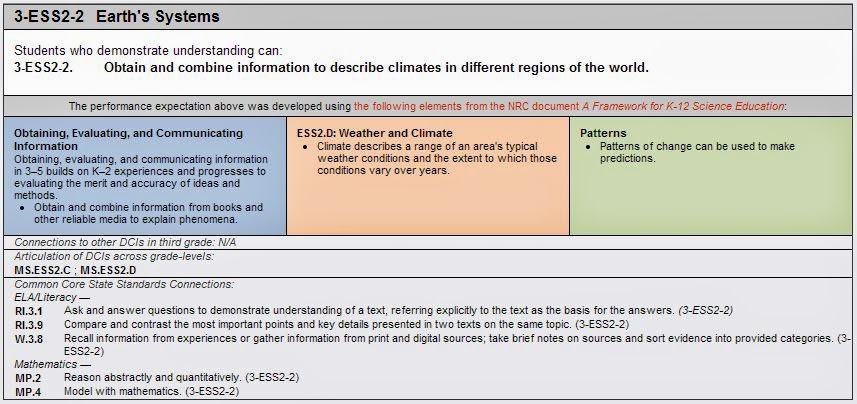Image resolution: width=857 pixels, height=404 pixels.
Task: Select the MP.2 mathematics standard code
Action: [x=27, y=378]
